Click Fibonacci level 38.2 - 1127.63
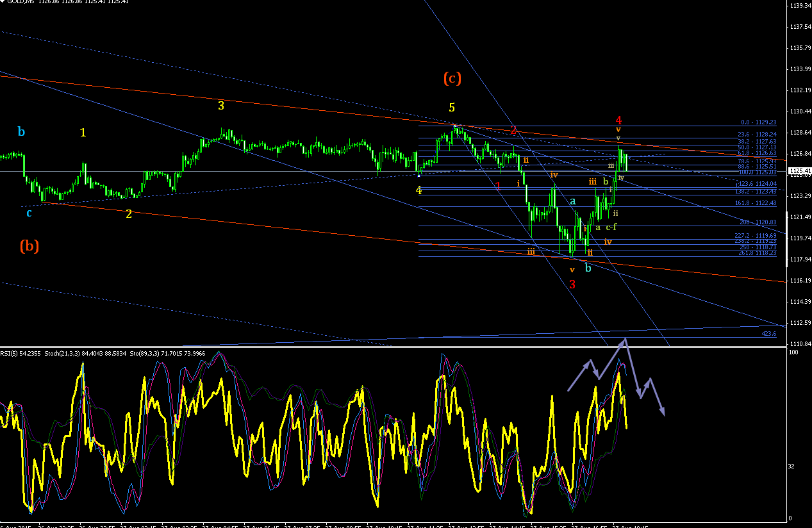Viewport: 812px width, 528px height. [x=758, y=142]
